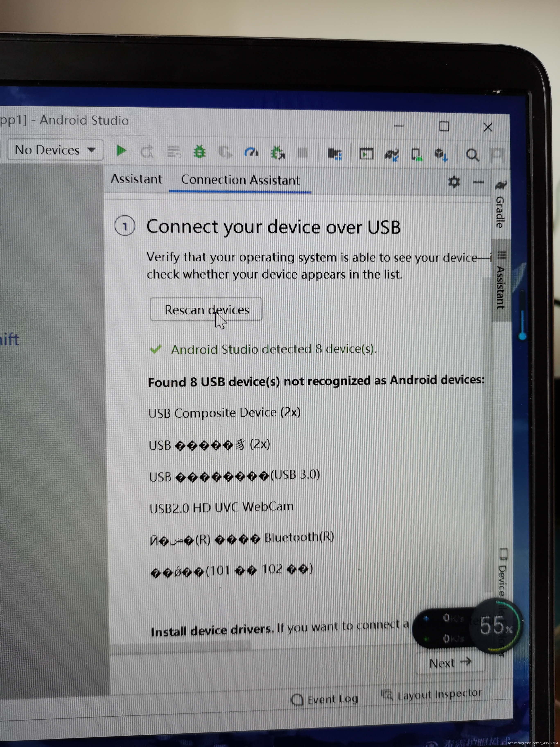Maximize the Android Studio window
560x747 pixels.
(444, 127)
